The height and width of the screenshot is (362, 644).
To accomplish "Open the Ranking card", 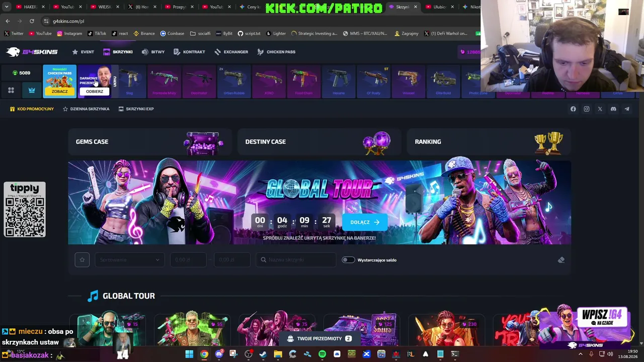I will (x=489, y=142).
